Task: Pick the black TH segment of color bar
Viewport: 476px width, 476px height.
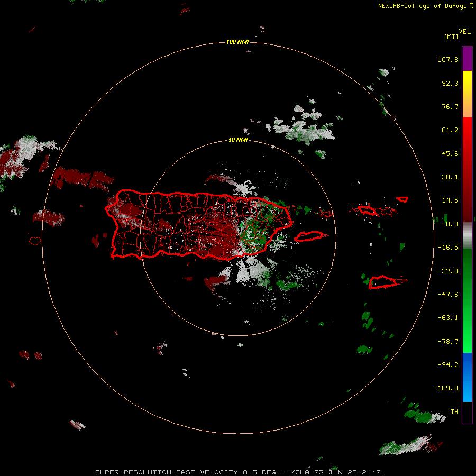Action: (467, 412)
